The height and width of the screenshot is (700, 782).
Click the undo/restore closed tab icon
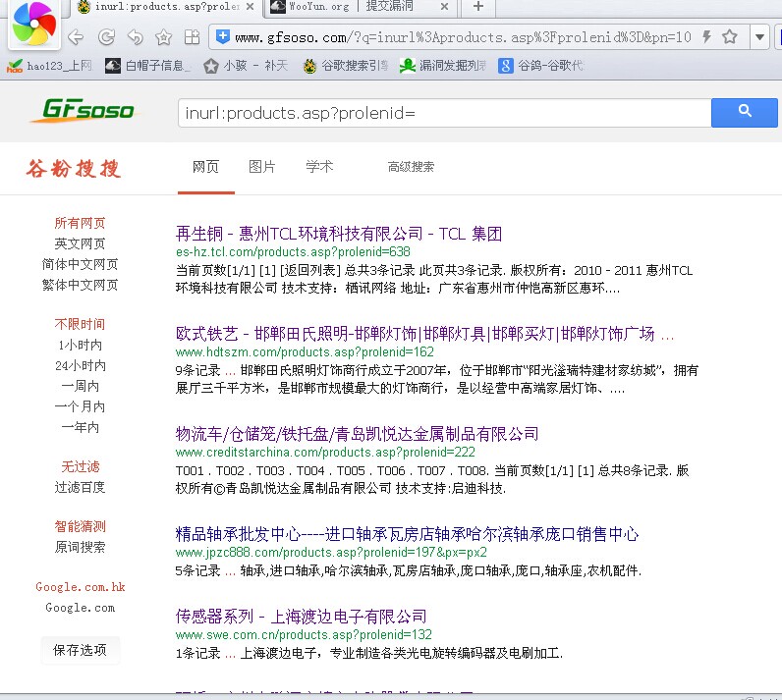point(136,37)
